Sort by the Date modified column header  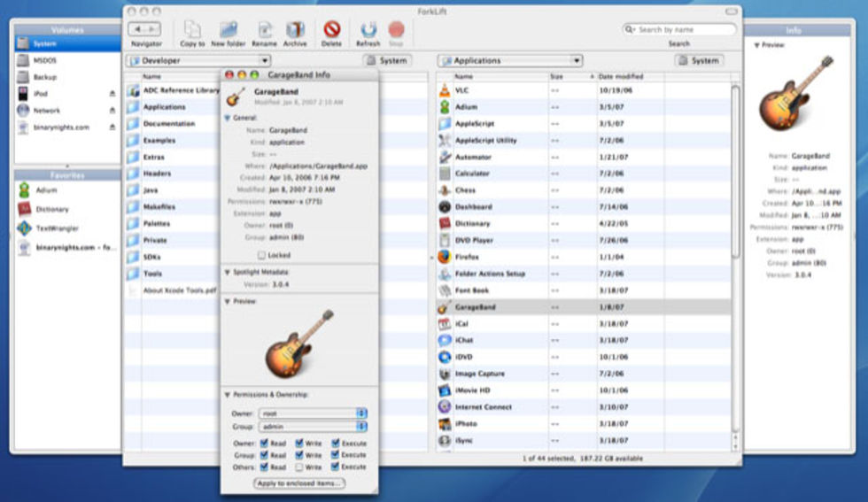click(618, 77)
